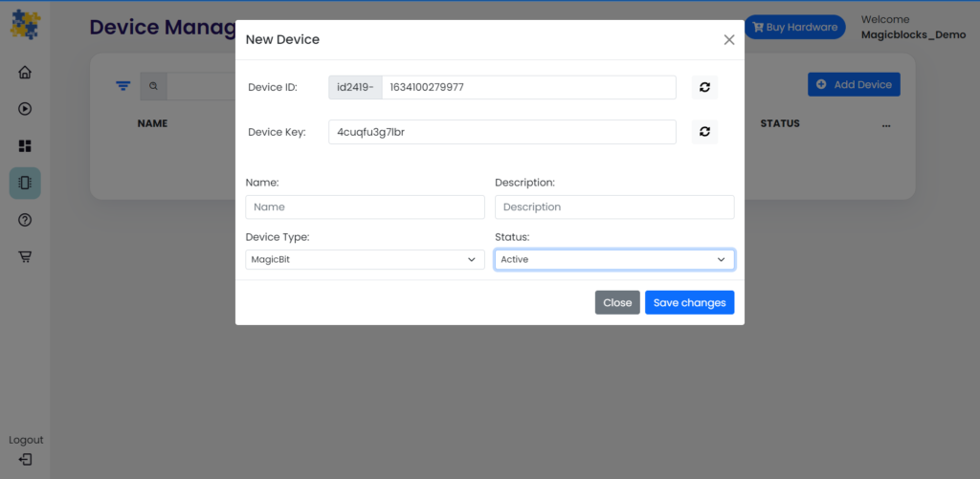Open the shopping cart icon in sidebar
Viewport: 980px width, 479px height.
25,256
